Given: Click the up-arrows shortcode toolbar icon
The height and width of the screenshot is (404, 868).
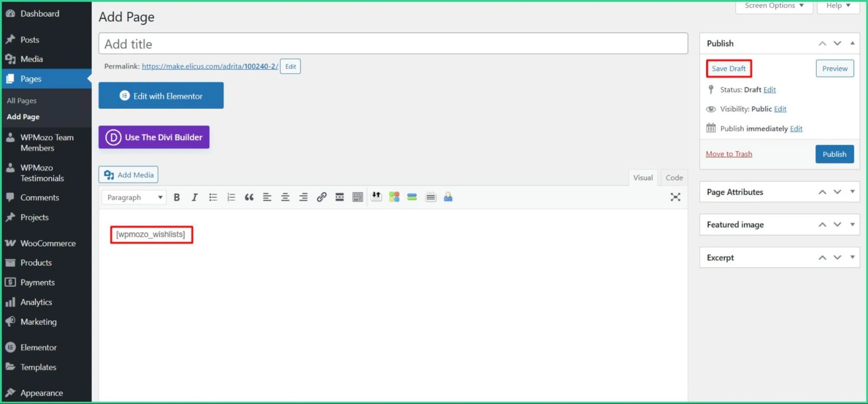Looking at the screenshot, I should [376, 197].
